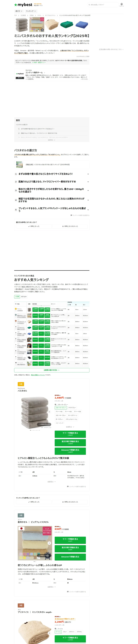
Task: Next image arrow on 泉州タオル photo
Action: click(49, 543)
